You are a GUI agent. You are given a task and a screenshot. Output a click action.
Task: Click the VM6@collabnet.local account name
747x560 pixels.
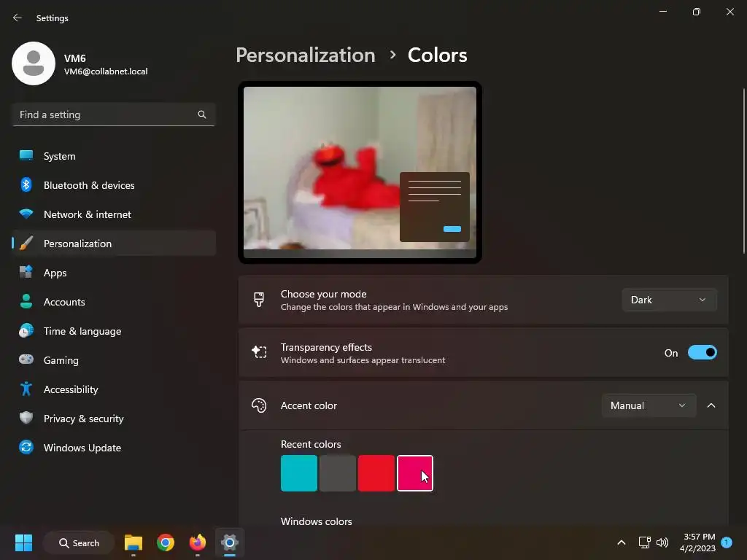pos(106,71)
